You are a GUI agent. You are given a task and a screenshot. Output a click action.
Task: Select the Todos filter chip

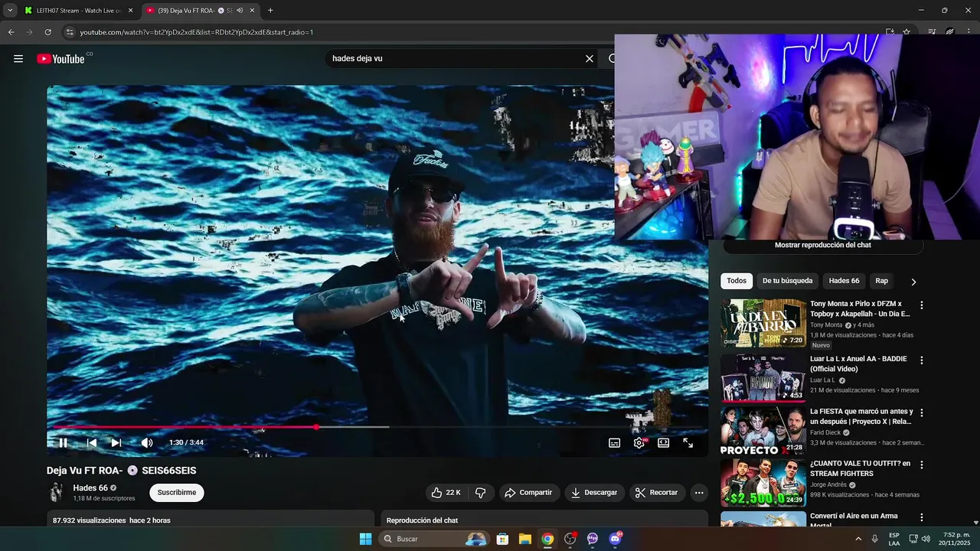click(737, 281)
